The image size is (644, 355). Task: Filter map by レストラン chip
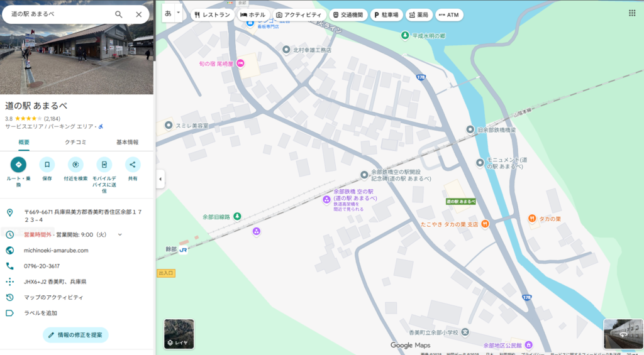pyautogui.click(x=212, y=14)
